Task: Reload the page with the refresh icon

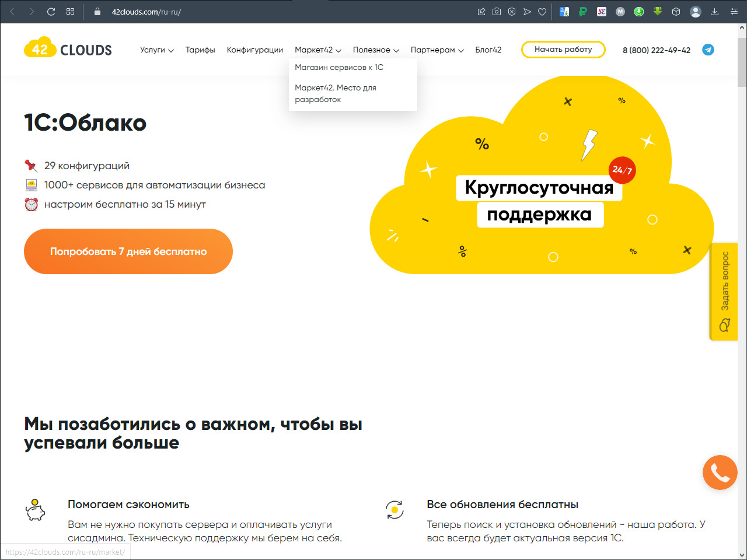Action: [x=51, y=12]
